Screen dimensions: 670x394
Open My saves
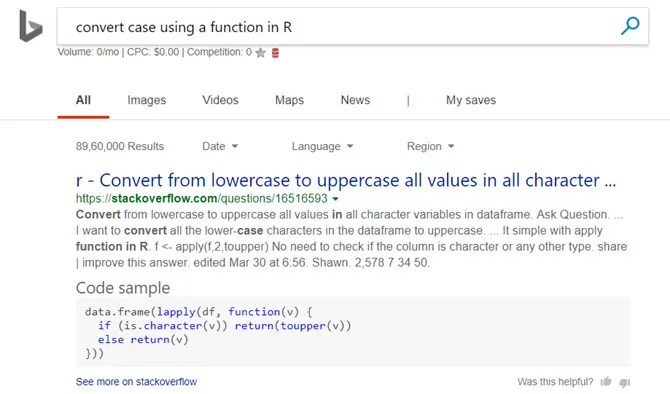point(471,100)
